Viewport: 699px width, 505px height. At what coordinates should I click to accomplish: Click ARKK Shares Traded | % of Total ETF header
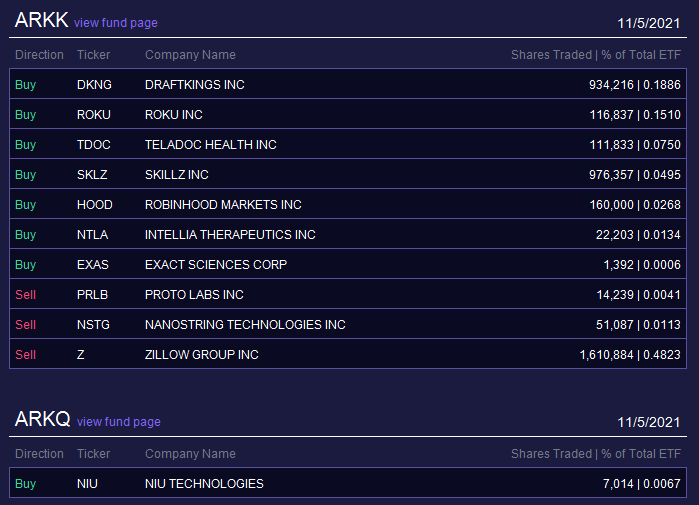pos(596,55)
